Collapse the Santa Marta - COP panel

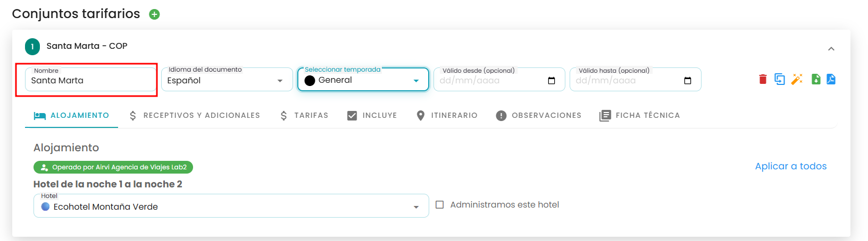tap(831, 49)
